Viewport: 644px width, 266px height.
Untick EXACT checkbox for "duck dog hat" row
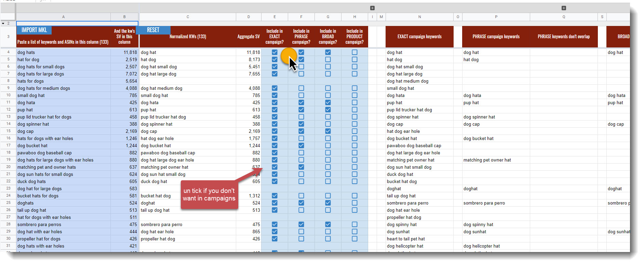pos(274,181)
